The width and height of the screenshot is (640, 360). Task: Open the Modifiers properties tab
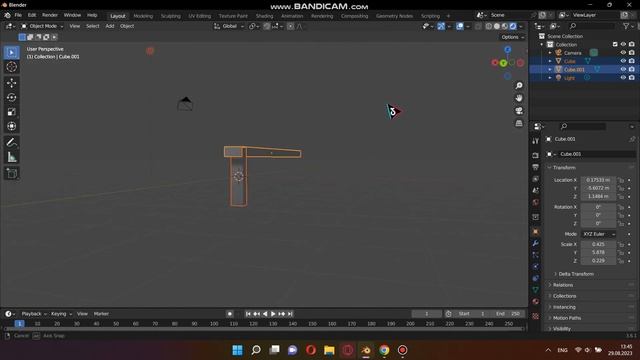[x=536, y=243]
